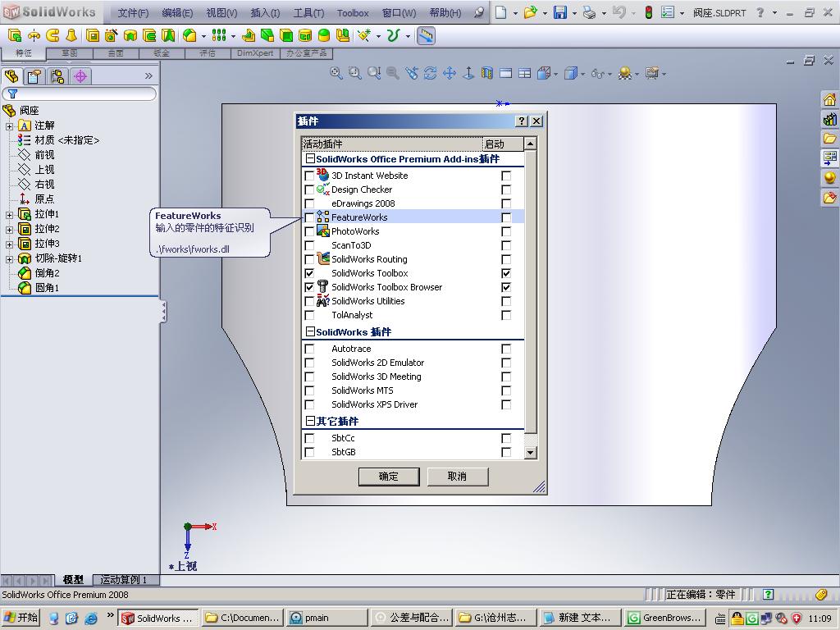This screenshot has height=630, width=840.
Task: Switch to the DimXpert command tab
Action: 255,53
